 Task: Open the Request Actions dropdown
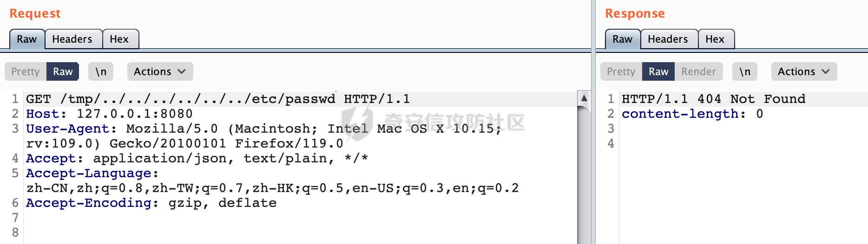(x=160, y=71)
